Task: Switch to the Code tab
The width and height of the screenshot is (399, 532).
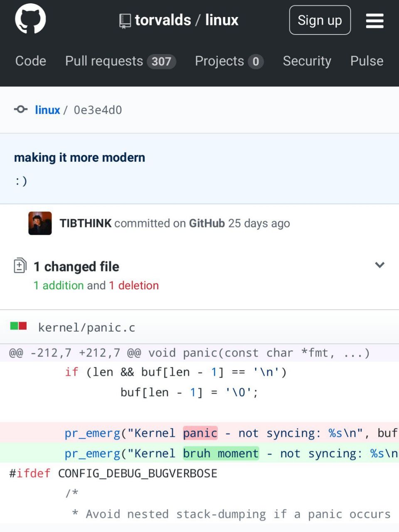Action: pos(31,61)
